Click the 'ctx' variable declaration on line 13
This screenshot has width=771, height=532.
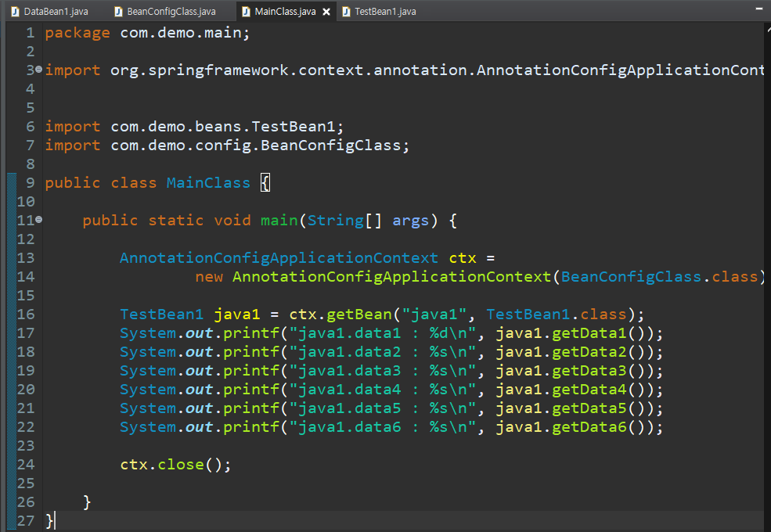pos(463,258)
